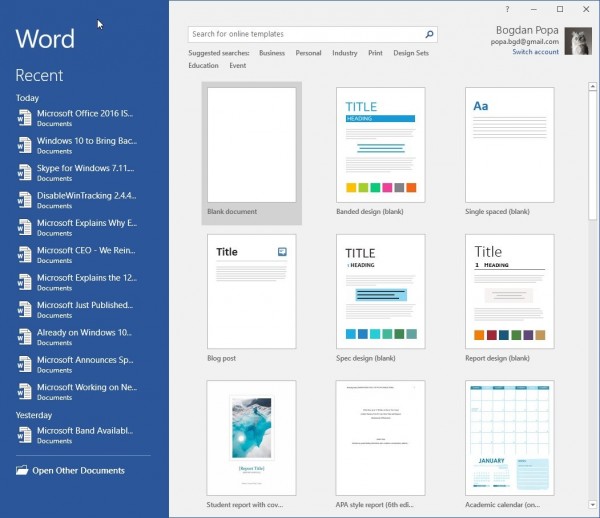This screenshot has height=518, width=600.
Task: Select the Industry suggested search
Action: (345, 53)
